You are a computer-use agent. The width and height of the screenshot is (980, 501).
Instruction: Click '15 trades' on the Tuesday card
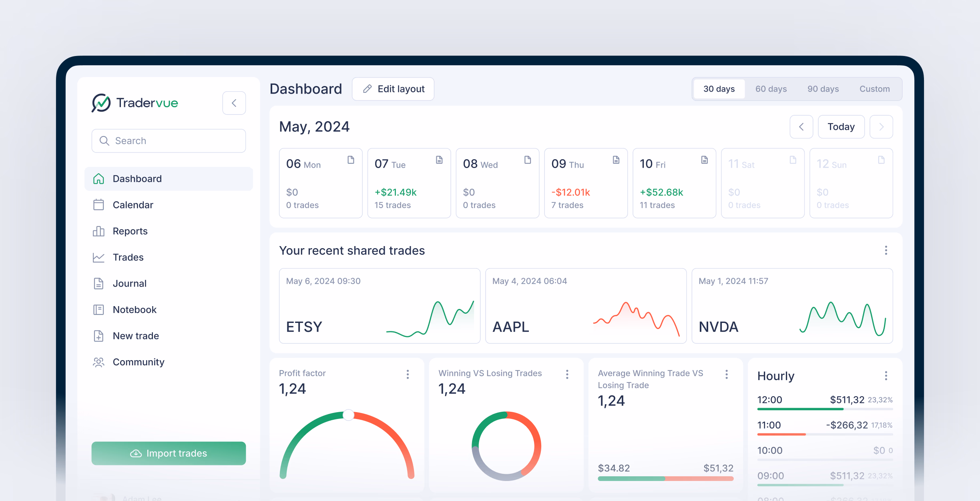coord(393,205)
